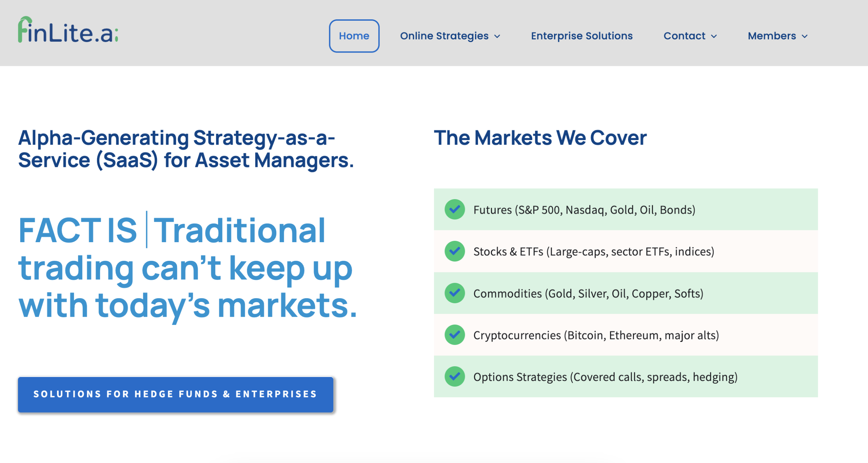Viewport: 868px width, 463px height.
Task: Expand the Online Strategies chevron
Action: pyautogui.click(x=497, y=36)
